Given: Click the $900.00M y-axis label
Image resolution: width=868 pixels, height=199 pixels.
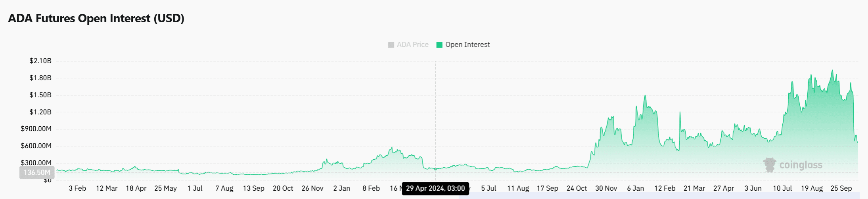Looking at the screenshot, I should point(36,129).
